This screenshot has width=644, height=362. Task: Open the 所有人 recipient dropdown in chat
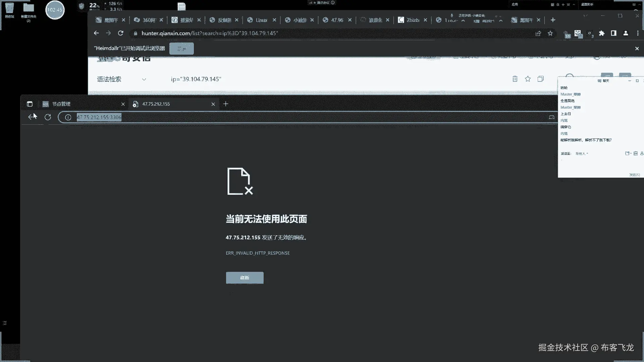coord(582,154)
